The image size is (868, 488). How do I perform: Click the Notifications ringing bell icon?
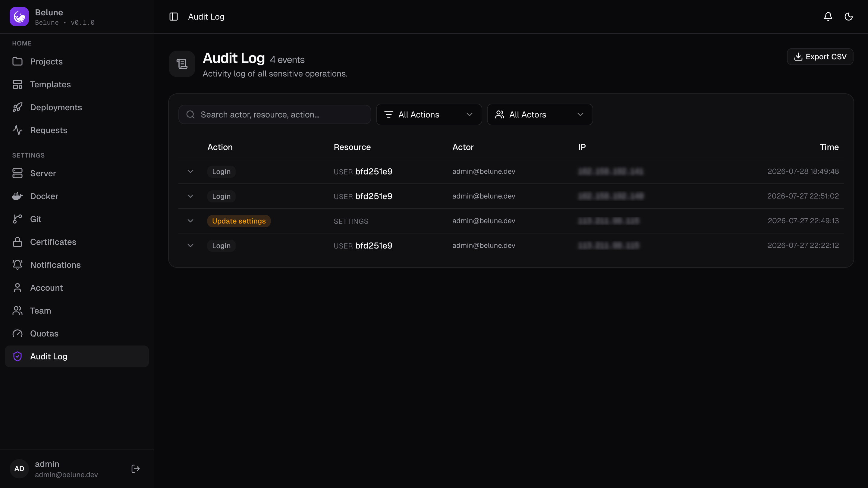pos(17,265)
